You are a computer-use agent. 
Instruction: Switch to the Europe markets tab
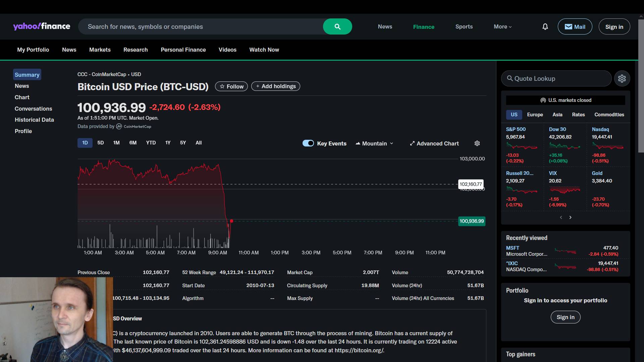(x=535, y=115)
